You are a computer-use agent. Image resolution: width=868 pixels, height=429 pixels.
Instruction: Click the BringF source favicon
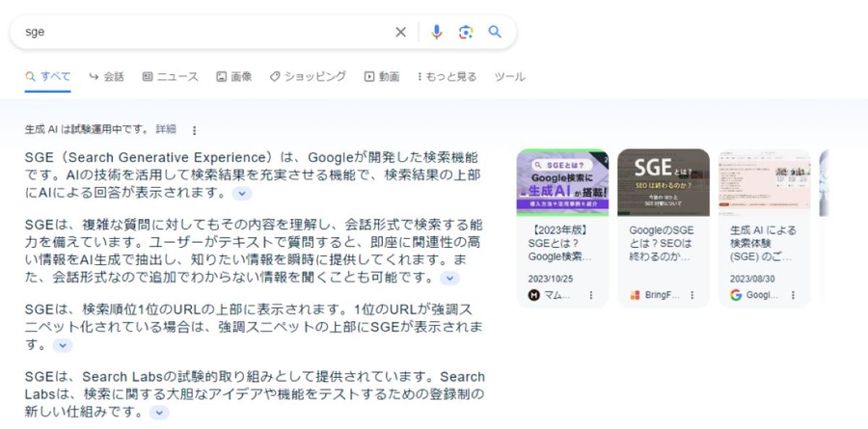pos(635,295)
